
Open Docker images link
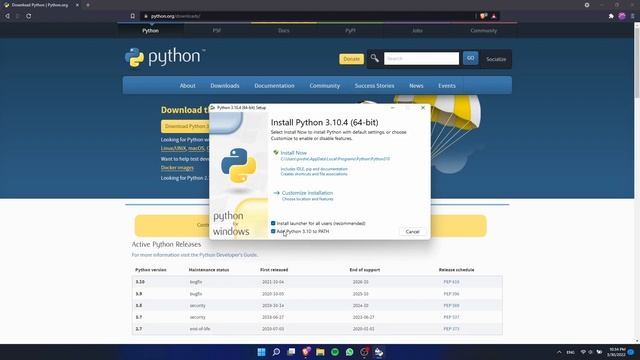[177, 168]
